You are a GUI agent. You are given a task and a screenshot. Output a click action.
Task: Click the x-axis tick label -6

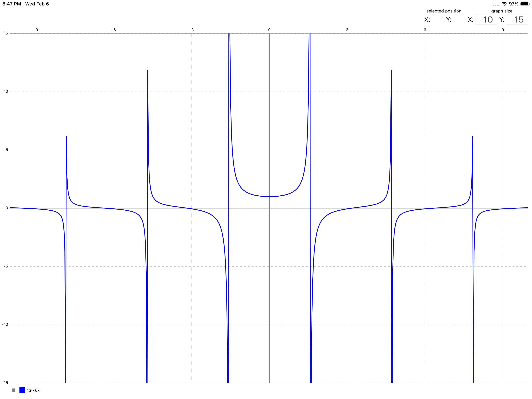[114, 30]
